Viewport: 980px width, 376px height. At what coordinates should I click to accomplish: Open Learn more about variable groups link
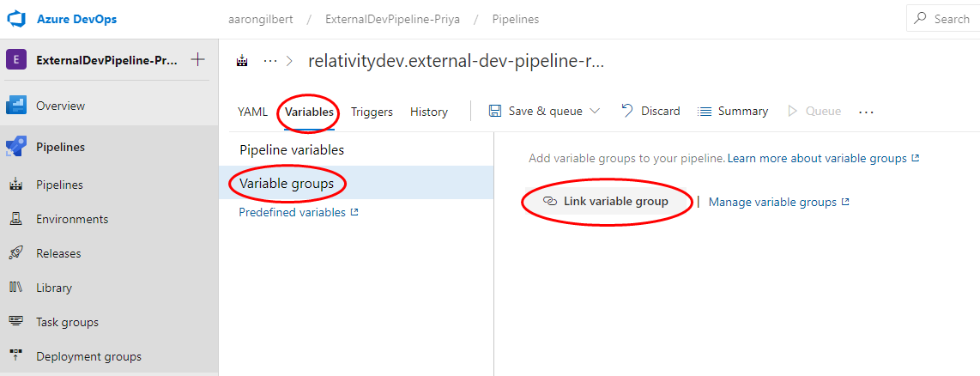817,158
